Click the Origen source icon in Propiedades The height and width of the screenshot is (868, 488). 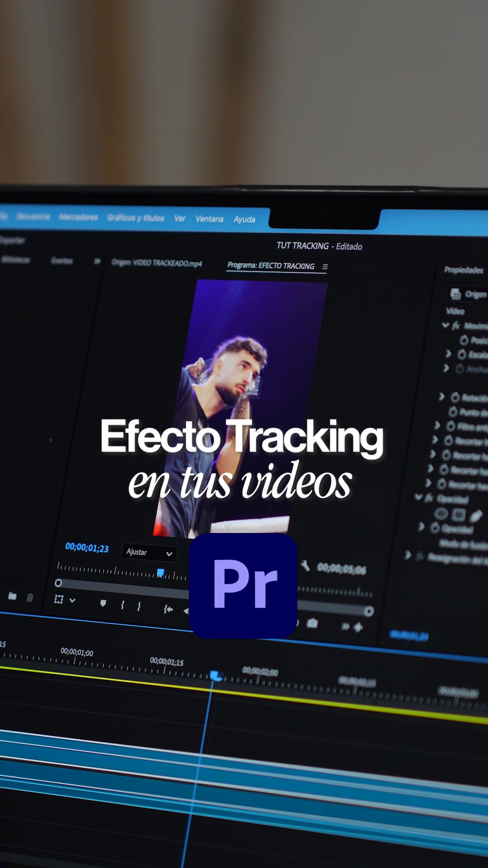455,294
